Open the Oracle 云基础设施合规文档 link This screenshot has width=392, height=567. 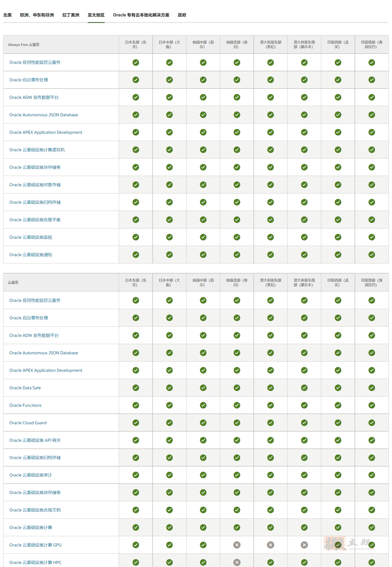(35, 510)
